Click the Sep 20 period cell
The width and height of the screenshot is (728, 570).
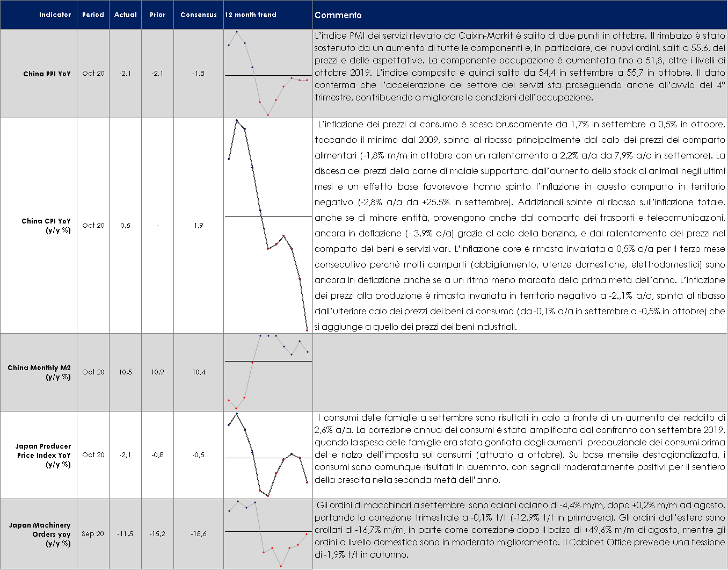point(93,534)
